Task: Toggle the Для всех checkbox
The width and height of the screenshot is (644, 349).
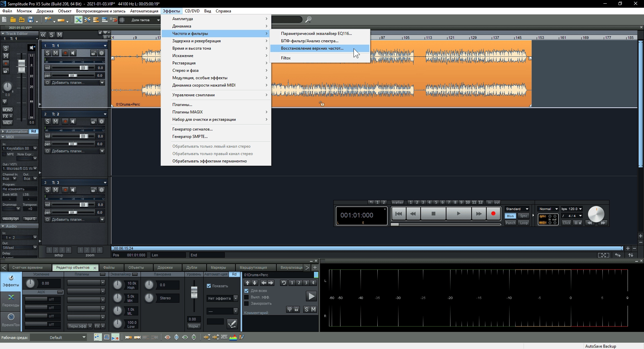Action: coord(247,291)
